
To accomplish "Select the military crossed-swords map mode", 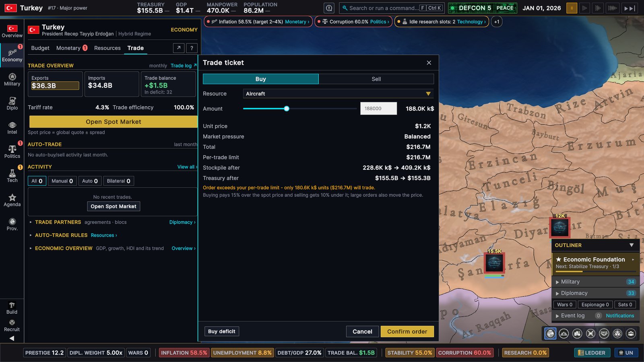I will pos(590,333).
